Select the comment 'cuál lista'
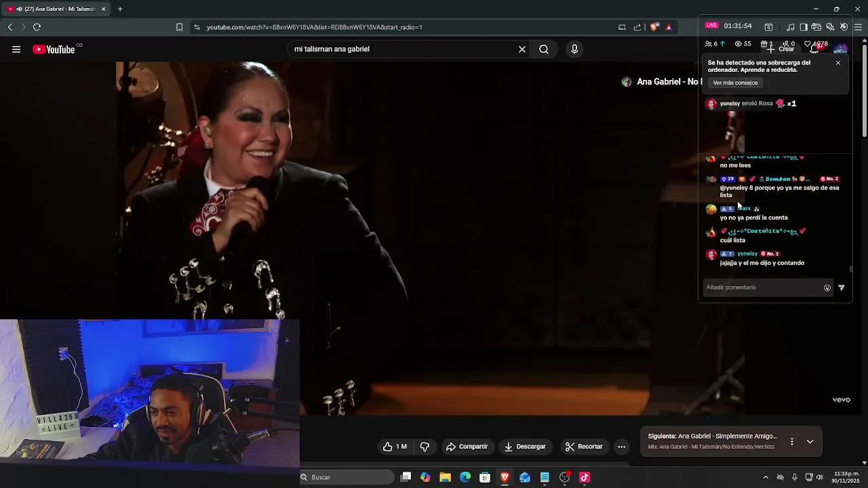Viewport: 868px width, 488px height. click(732, 240)
